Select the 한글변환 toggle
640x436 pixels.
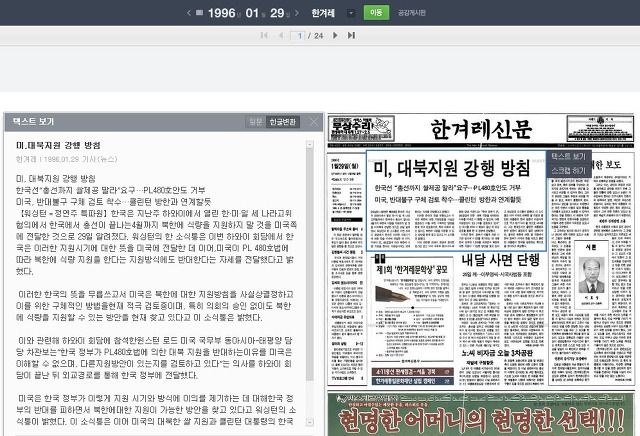click(283, 122)
